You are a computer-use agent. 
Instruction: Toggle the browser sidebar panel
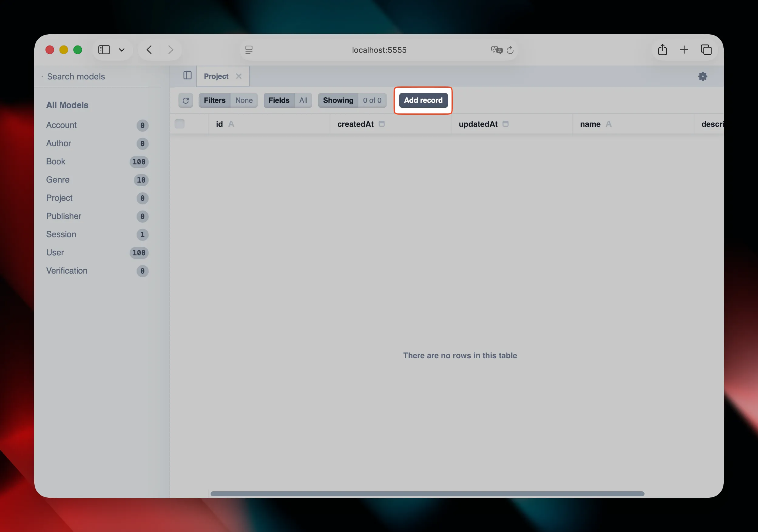tap(104, 49)
